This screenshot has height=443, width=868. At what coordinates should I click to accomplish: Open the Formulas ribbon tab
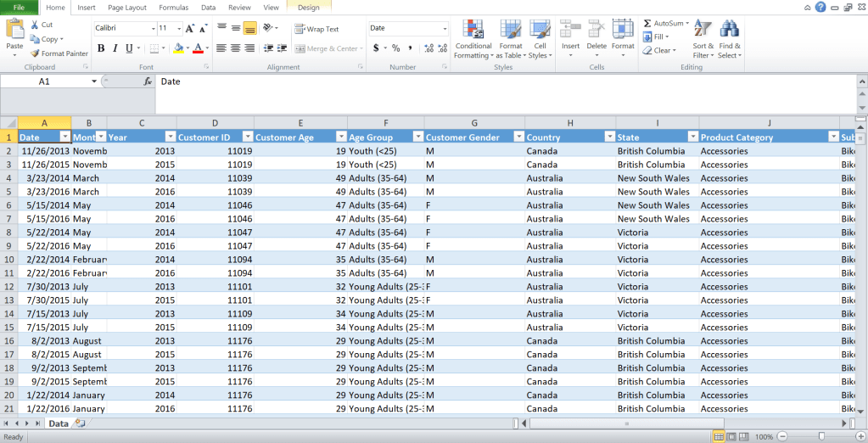[x=173, y=7]
